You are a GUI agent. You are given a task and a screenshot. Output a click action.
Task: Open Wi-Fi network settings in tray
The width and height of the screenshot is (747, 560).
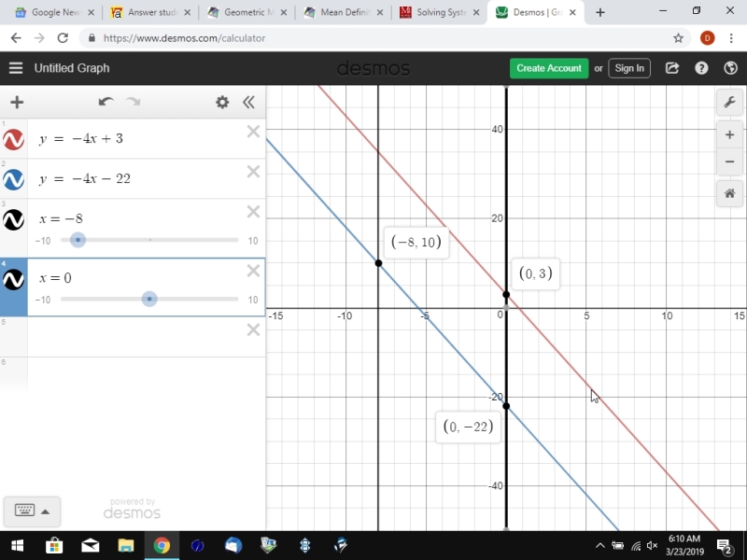tap(636, 546)
